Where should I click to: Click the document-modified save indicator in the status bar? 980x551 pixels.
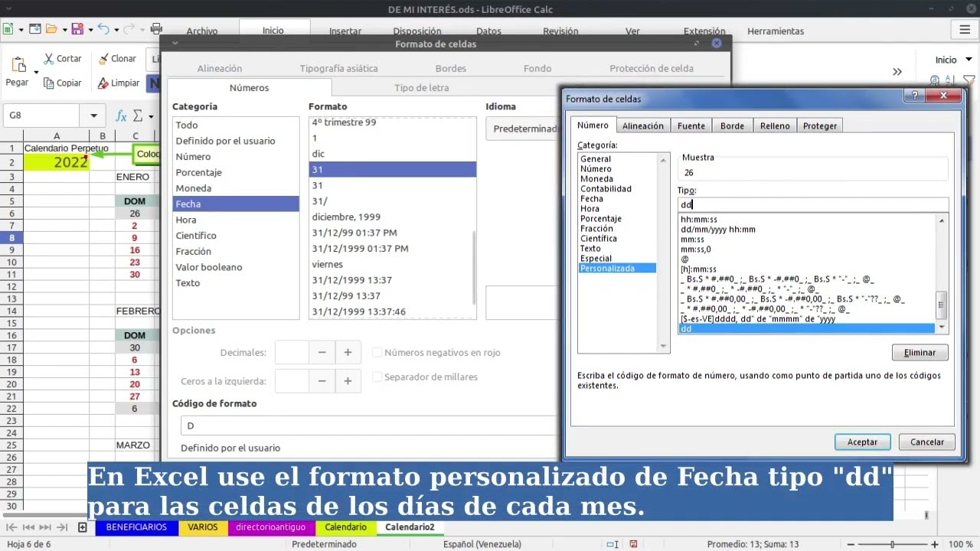pyautogui.click(x=634, y=544)
